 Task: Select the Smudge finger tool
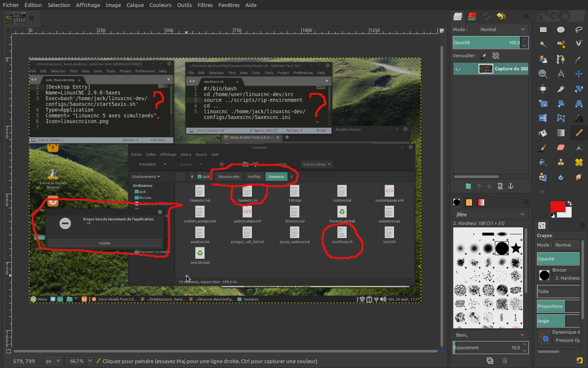click(x=579, y=177)
